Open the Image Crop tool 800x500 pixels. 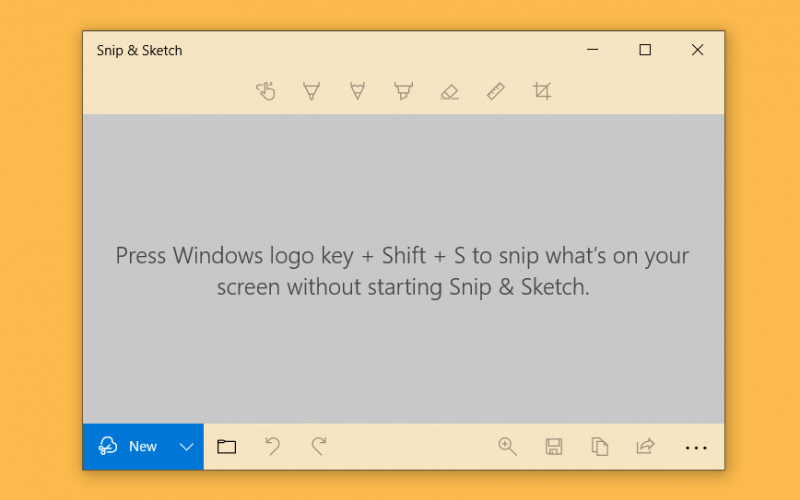(x=542, y=91)
